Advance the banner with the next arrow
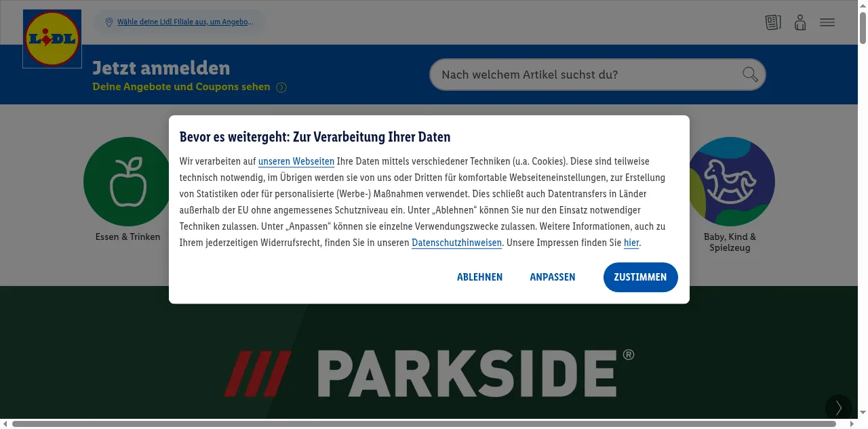Viewport: 868px width, 429px height. pos(839,407)
